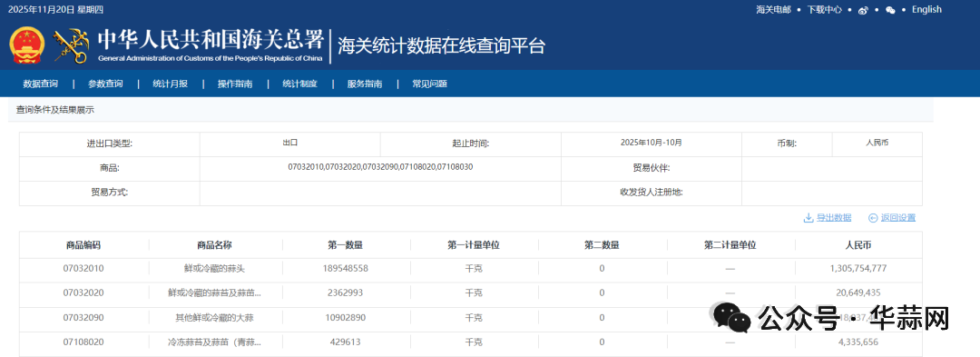The height and width of the screenshot is (357, 980).
Task: Click the 第二计量单位 column header
Action: [730, 245]
